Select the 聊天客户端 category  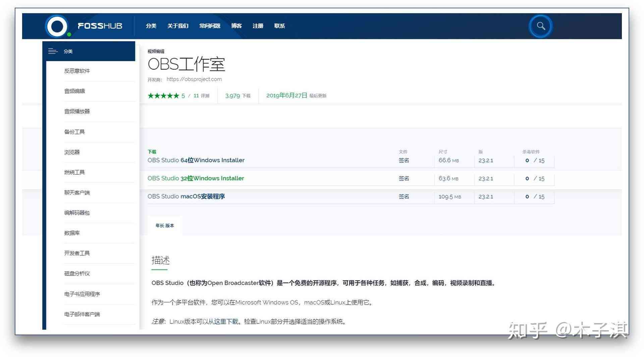(x=77, y=193)
